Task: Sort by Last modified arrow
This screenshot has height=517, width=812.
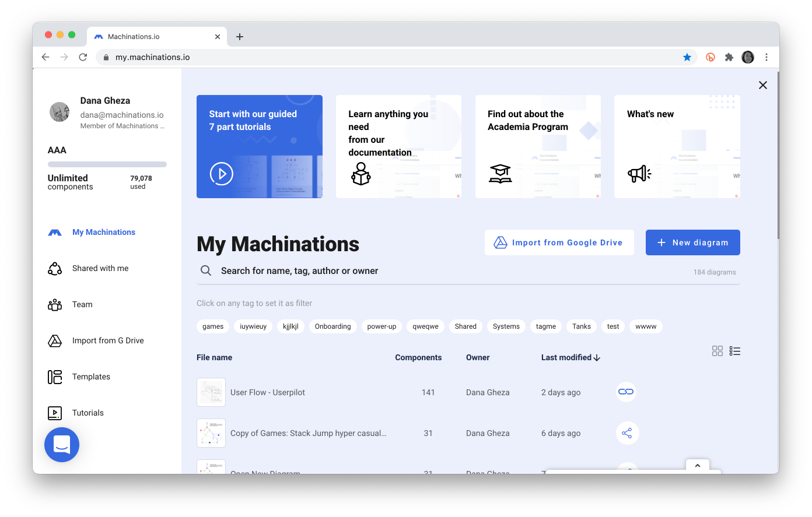Action: 597,358
